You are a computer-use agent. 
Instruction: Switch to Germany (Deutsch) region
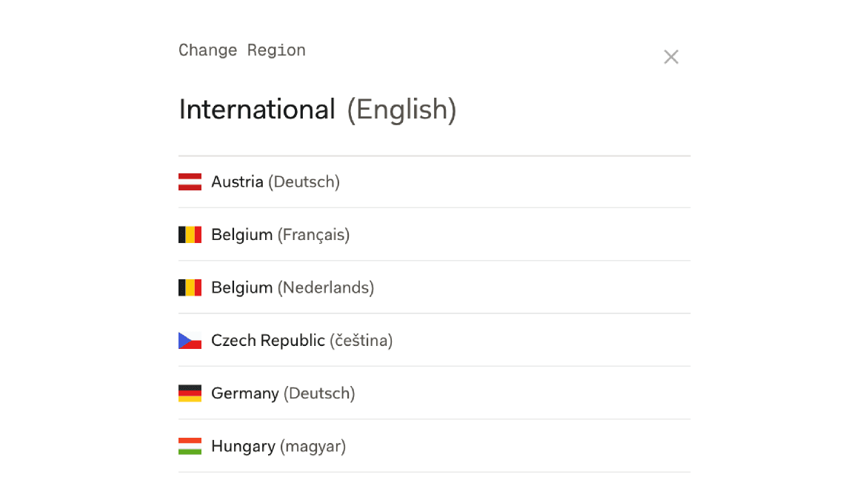tap(434, 393)
